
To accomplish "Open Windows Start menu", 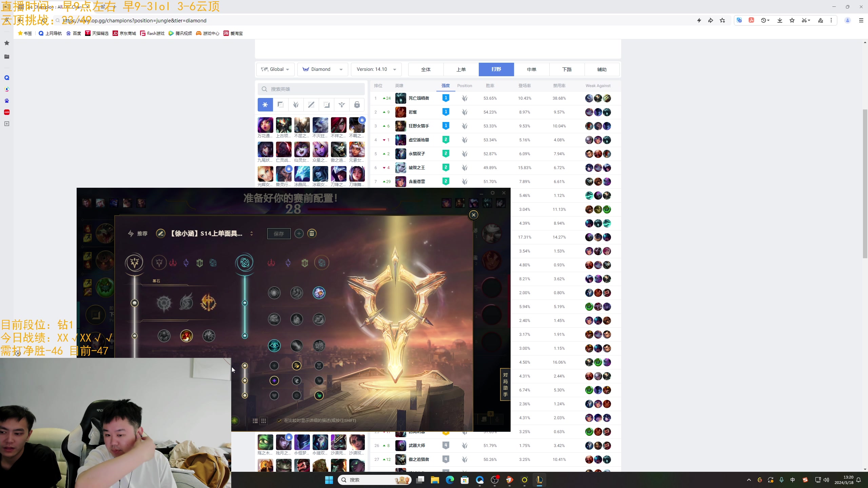I will point(329,480).
